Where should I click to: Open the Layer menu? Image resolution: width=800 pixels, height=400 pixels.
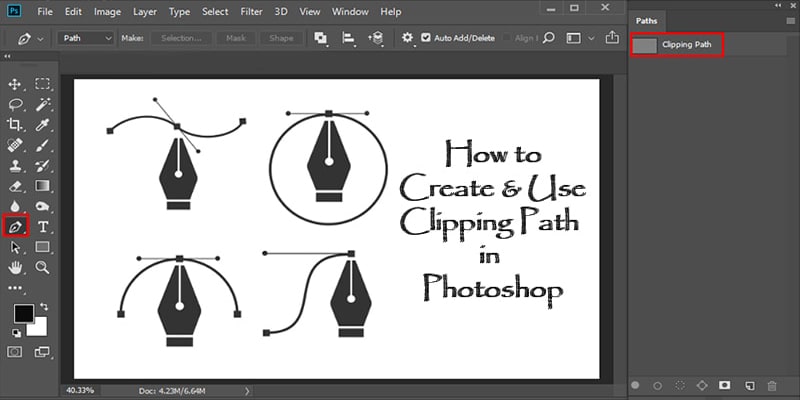145,11
